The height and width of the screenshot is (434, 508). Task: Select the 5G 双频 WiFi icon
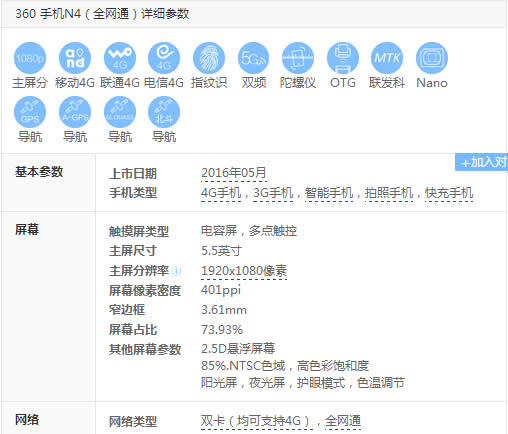[x=254, y=58]
